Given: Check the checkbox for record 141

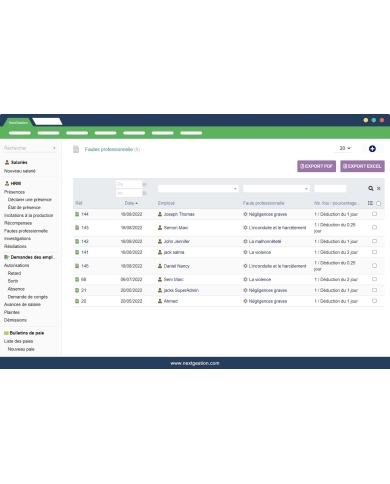Looking at the screenshot, I should [x=374, y=252].
